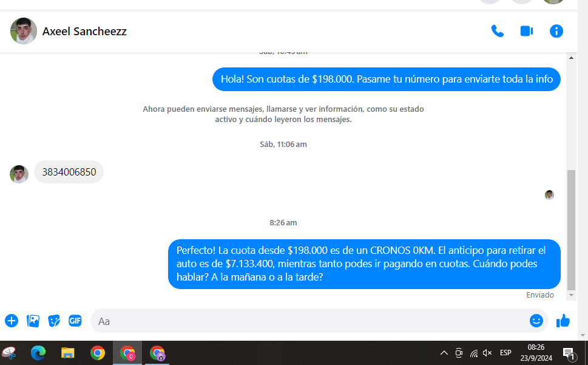Image resolution: width=588 pixels, height=365 pixels.
Task: Open conversation information panel
Action: (556, 31)
